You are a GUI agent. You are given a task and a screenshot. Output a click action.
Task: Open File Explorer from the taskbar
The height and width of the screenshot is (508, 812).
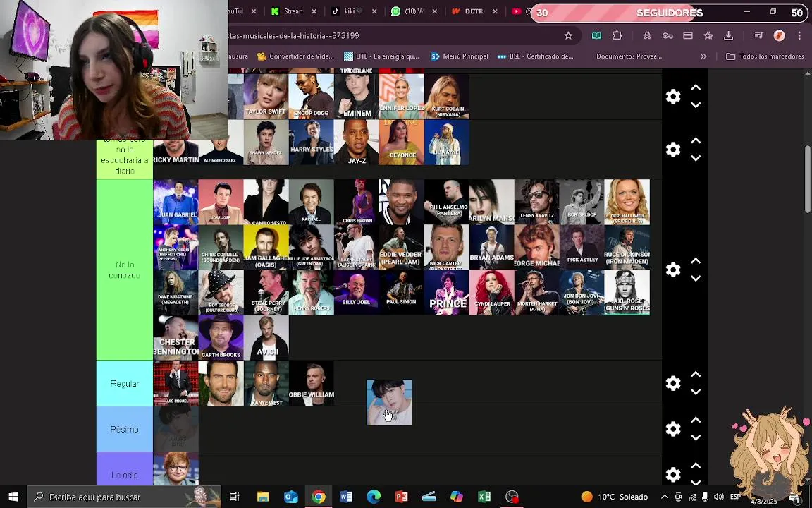pos(263,497)
